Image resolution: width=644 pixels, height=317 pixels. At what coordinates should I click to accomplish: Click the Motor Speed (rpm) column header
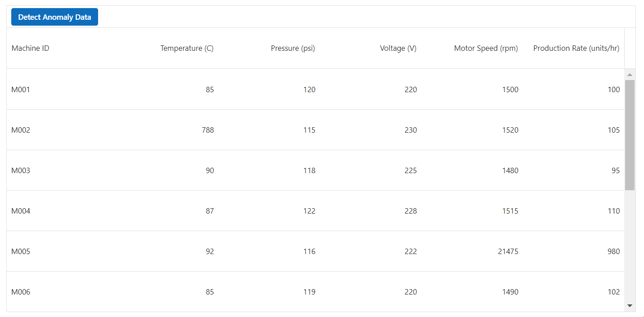[x=486, y=48]
